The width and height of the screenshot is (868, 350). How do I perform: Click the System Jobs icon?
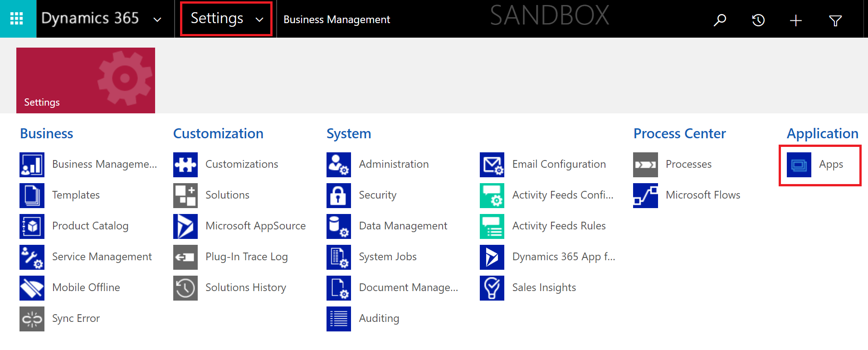click(x=339, y=257)
